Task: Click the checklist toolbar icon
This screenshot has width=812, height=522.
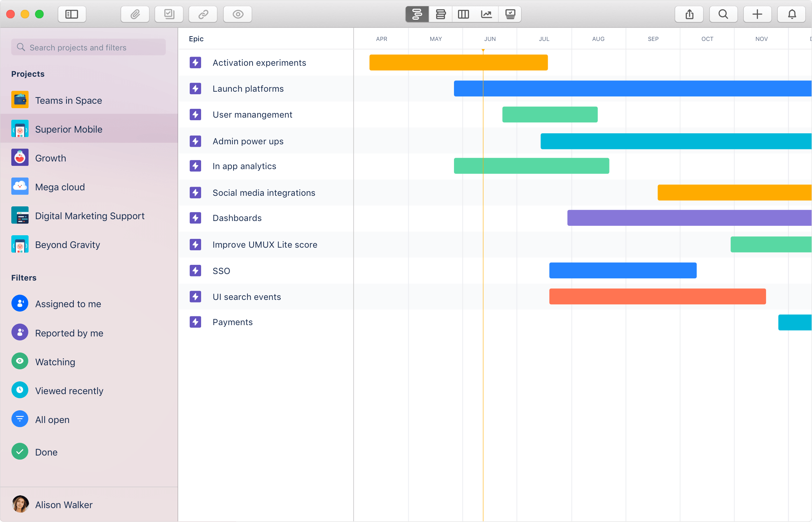Action: [169, 14]
